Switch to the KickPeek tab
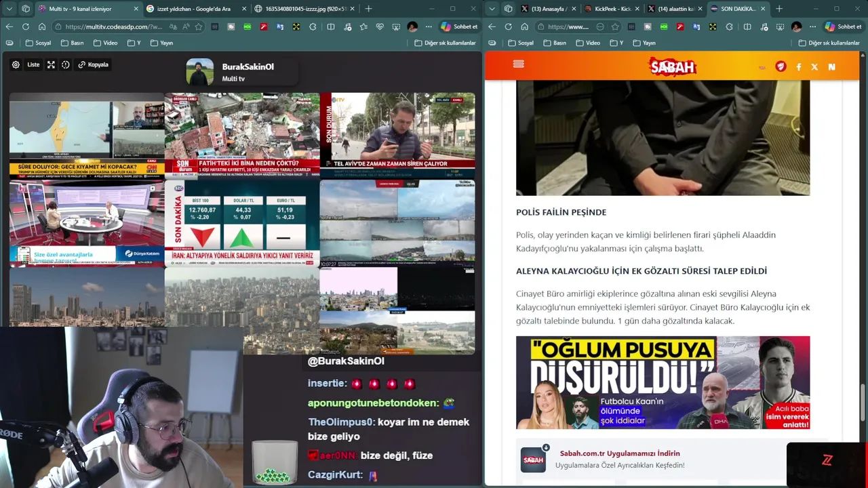Viewport: 868px width, 488px height. 611,9
